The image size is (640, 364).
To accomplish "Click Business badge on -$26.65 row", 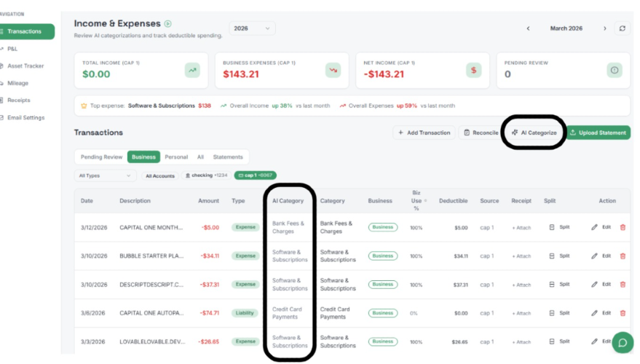I will (383, 341).
